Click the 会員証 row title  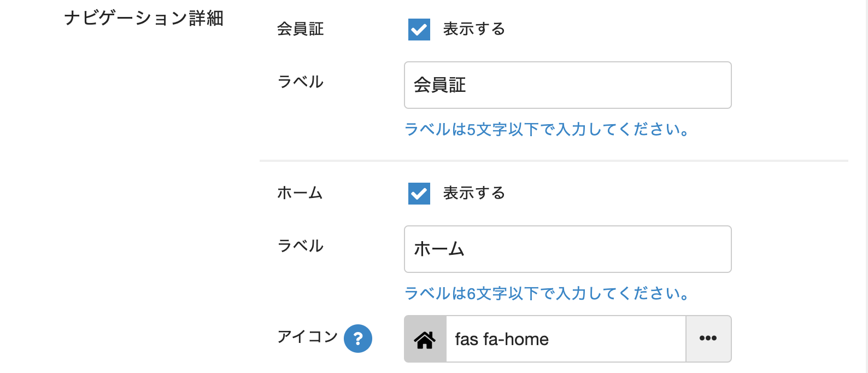click(301, 29)
